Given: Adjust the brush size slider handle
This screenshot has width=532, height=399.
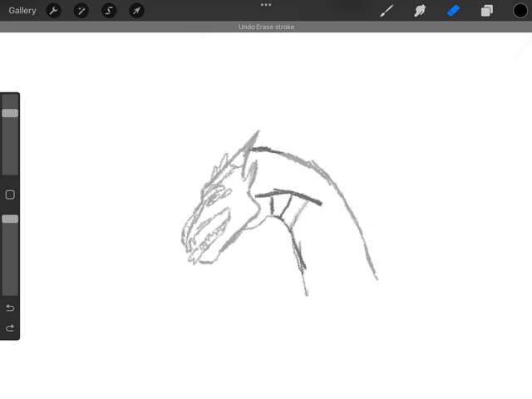Looking at the screenshot, I should 10,113.
